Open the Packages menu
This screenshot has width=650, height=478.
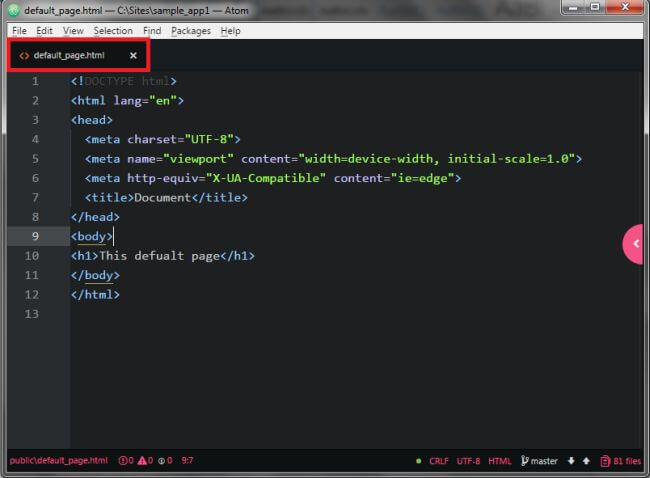(x=191, y=31)
